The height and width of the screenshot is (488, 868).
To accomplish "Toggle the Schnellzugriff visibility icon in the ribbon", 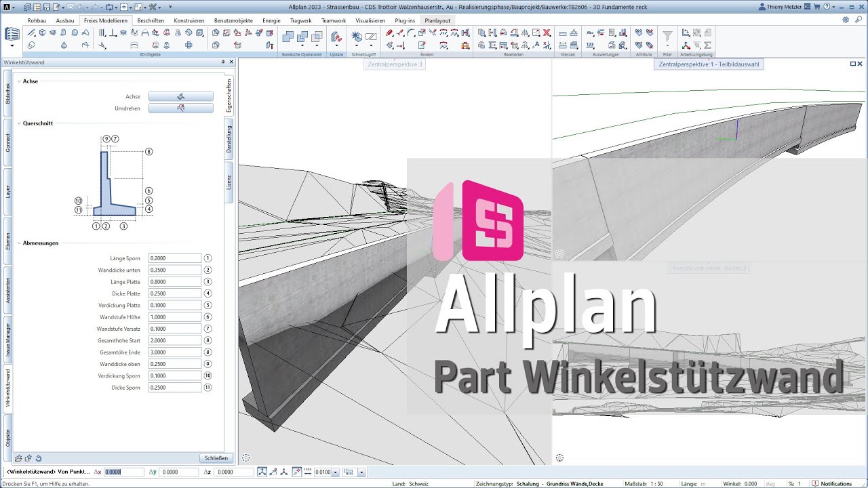I will click(x=356, y=35).
